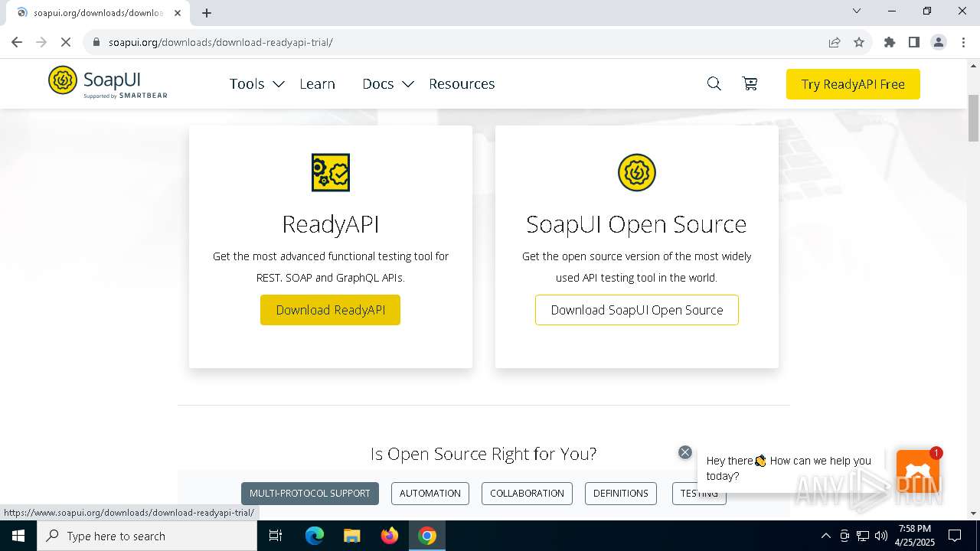Open the Chrome profile avatar
This screenshot has height=551, width=980.
tap(939, 42)
